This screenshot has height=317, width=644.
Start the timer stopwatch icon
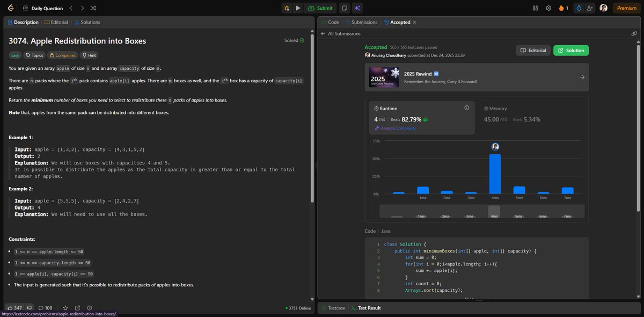[579, 8]
